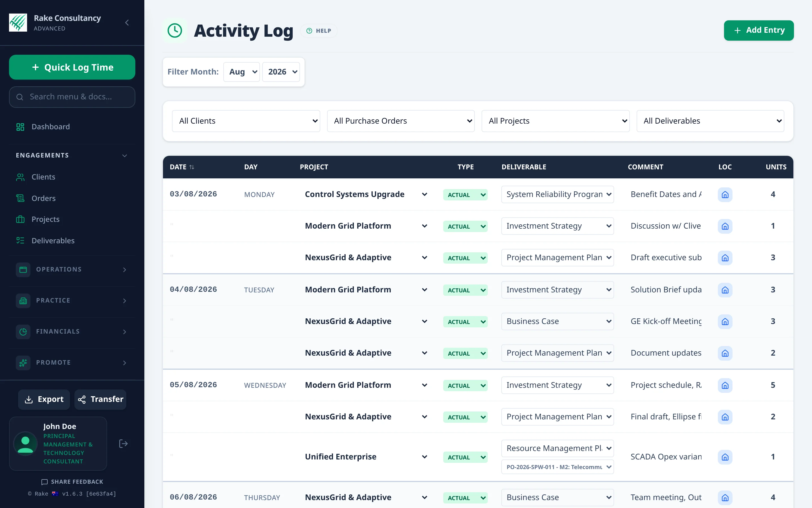Open System Reliability Program deliverable dropdown
Image resolution: width=812 pixels, height=508 pixels.
click(x=557, y=194)
